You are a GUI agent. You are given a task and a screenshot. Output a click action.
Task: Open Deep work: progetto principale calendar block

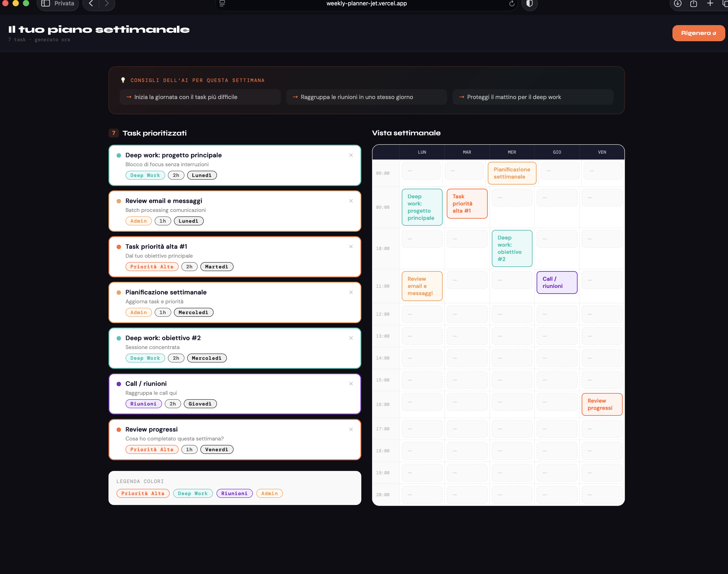[x=422, y=207]
